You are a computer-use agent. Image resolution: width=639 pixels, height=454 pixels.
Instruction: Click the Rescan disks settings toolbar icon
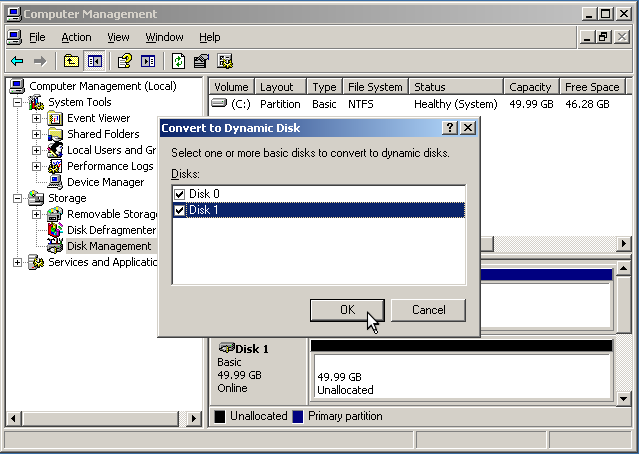[225, 62]
